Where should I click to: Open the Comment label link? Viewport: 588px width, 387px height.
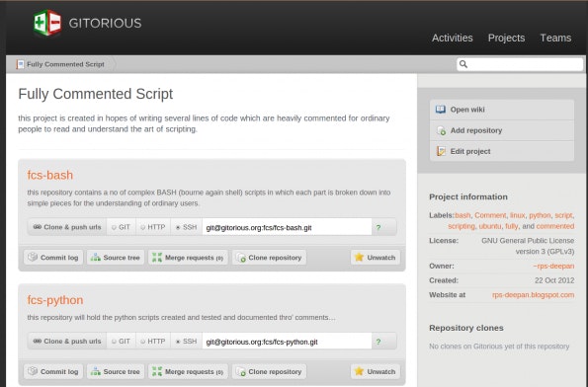point(490,215)
